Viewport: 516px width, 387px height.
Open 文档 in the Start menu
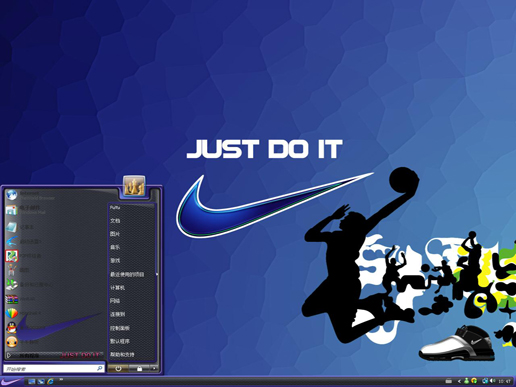[x=115, y=221]
